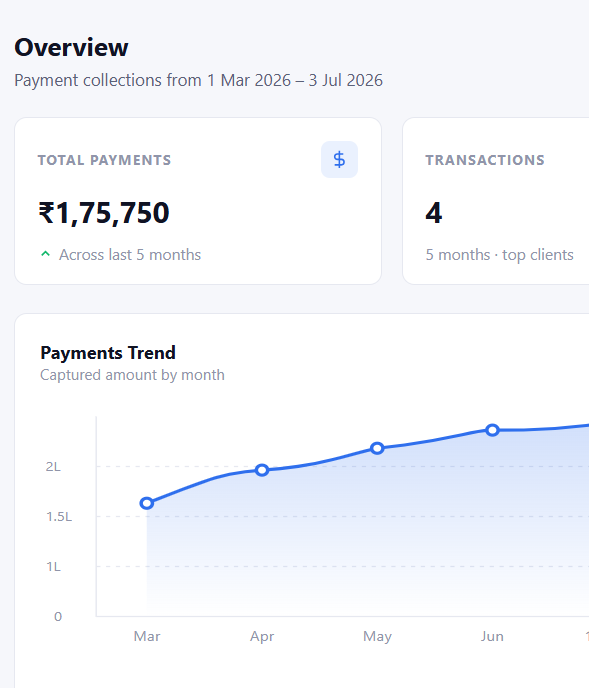
Task: Click the '5 months · top clients' caption
Action: point(499,255)
